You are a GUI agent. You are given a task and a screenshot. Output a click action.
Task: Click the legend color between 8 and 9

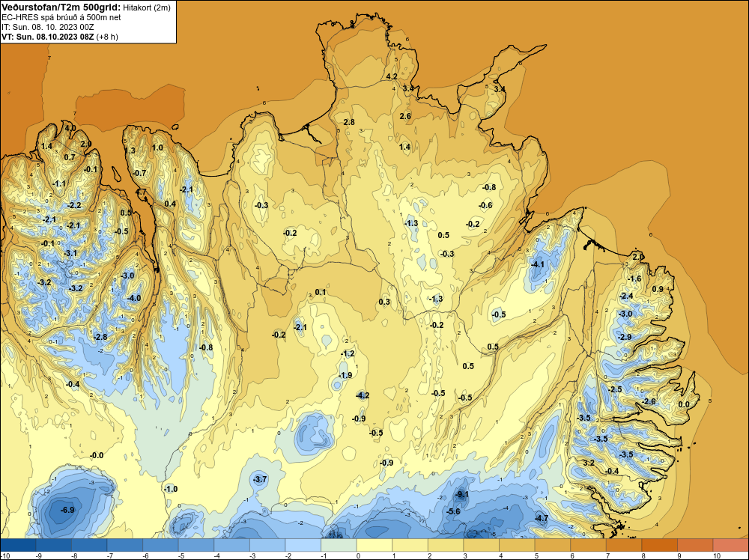[x=660, y=545]
